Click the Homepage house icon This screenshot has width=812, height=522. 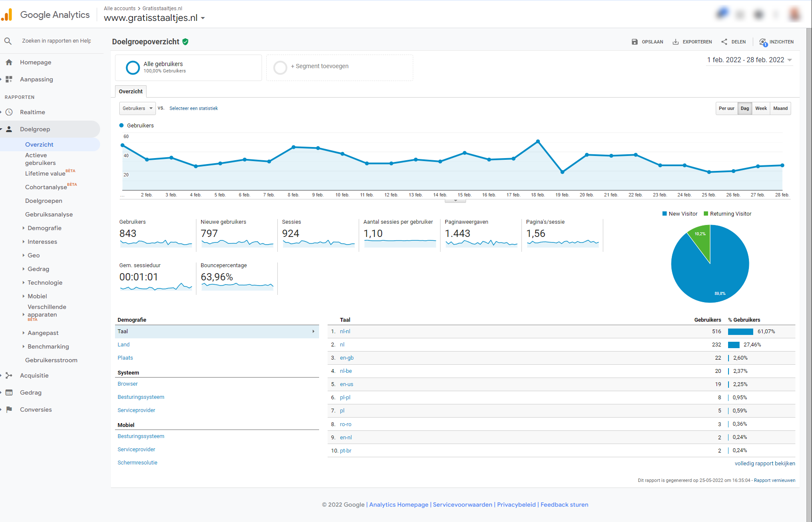(9, 62)
